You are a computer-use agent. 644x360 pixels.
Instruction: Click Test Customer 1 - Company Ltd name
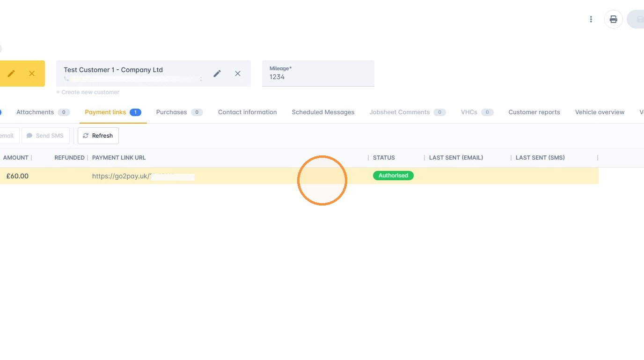pyautogui.click(x=113, y=70)
